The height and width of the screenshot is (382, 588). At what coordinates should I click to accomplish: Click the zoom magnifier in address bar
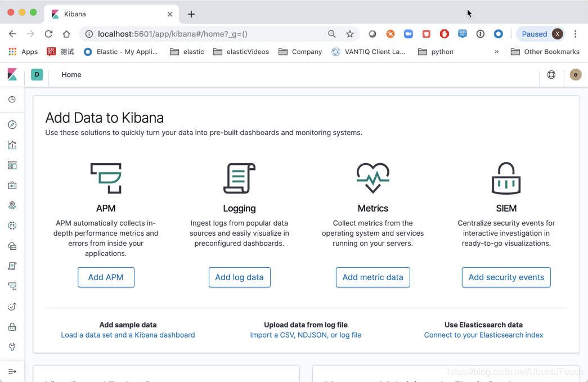click(x=331, y=34)
